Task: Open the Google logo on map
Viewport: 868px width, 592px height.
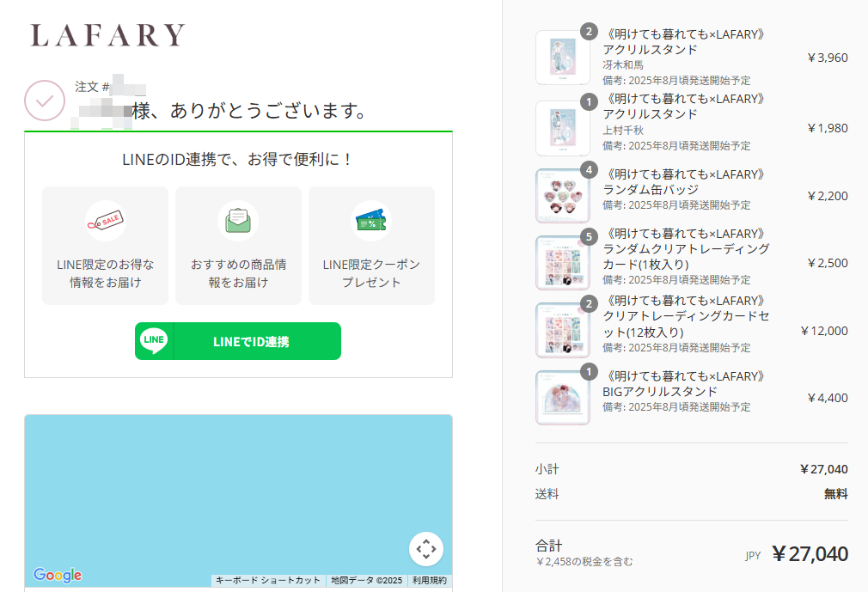Action: coord(58,575)
